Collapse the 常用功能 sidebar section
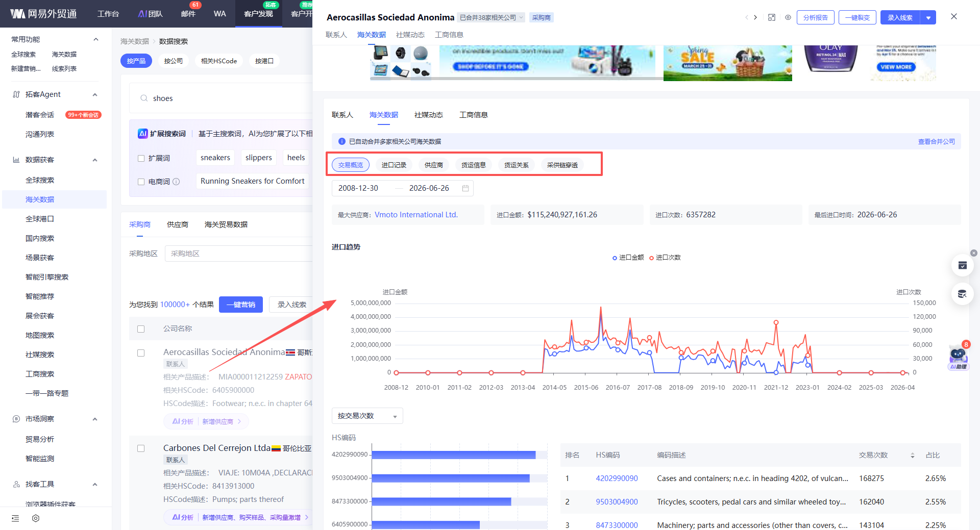This screenshot has width=980, height=530. 95,39
